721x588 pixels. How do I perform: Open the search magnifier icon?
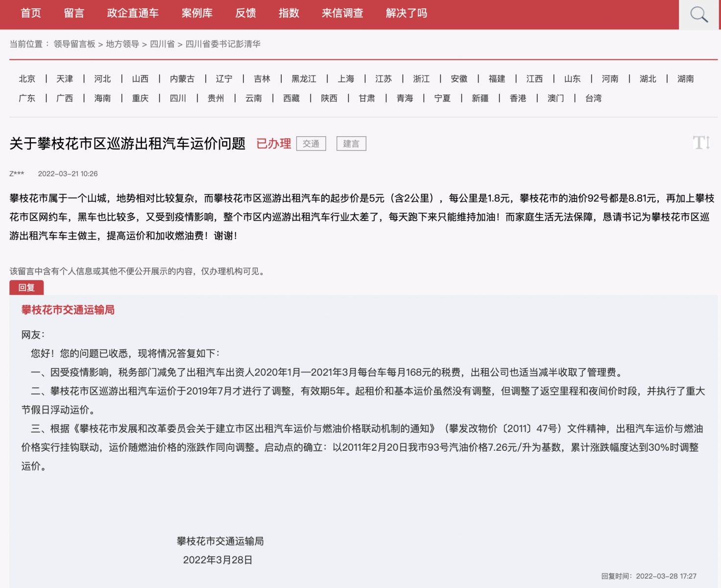click(x=699, y=15)
